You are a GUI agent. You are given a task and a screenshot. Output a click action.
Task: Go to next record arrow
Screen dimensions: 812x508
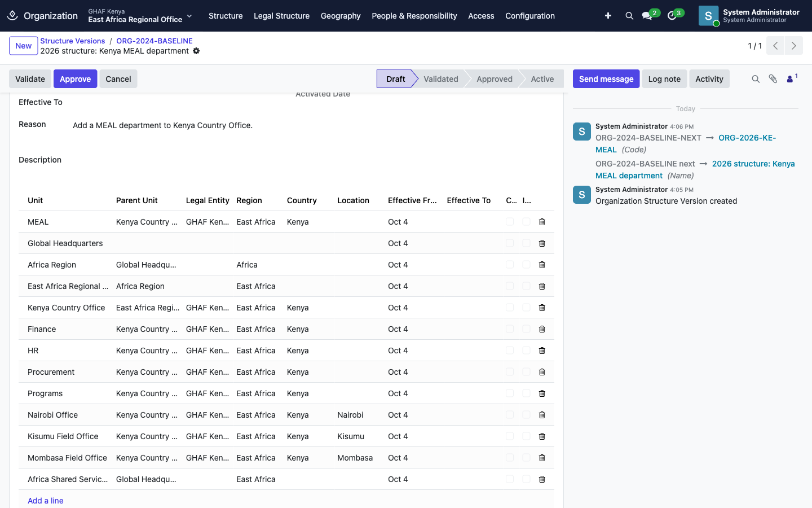794,46
